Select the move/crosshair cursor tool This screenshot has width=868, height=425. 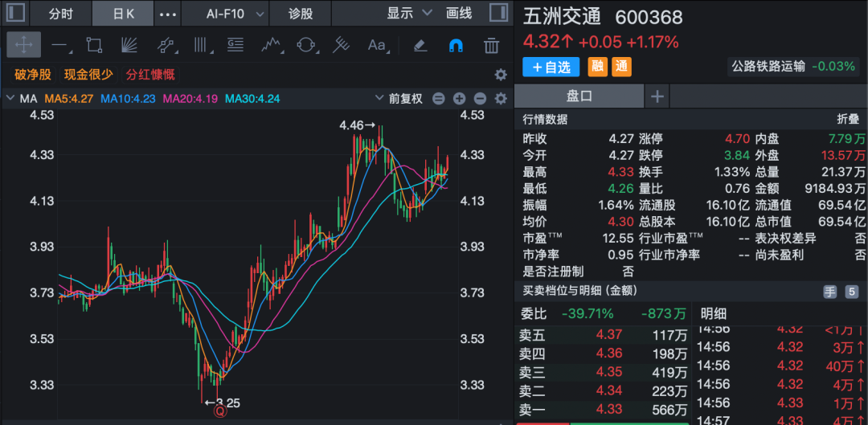(23, 45)
